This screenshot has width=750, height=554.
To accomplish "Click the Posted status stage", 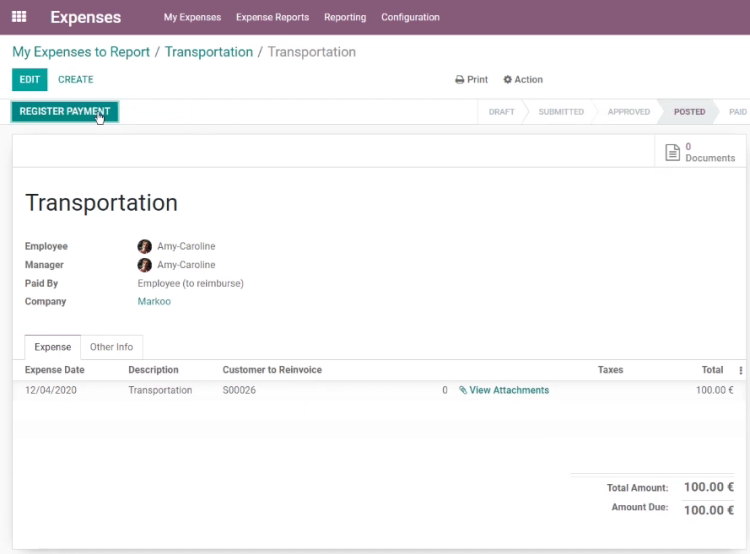I will pyautogui.click(x=689, y=111).
